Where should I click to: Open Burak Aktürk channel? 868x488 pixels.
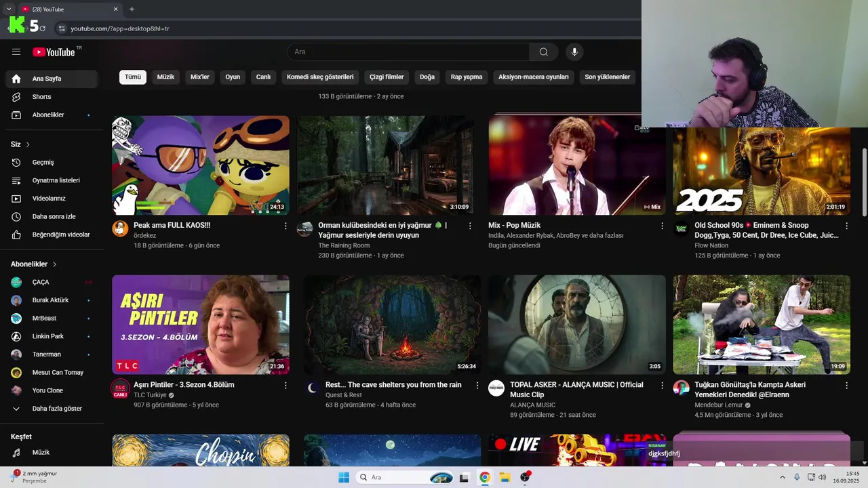(x=52, y=300)
